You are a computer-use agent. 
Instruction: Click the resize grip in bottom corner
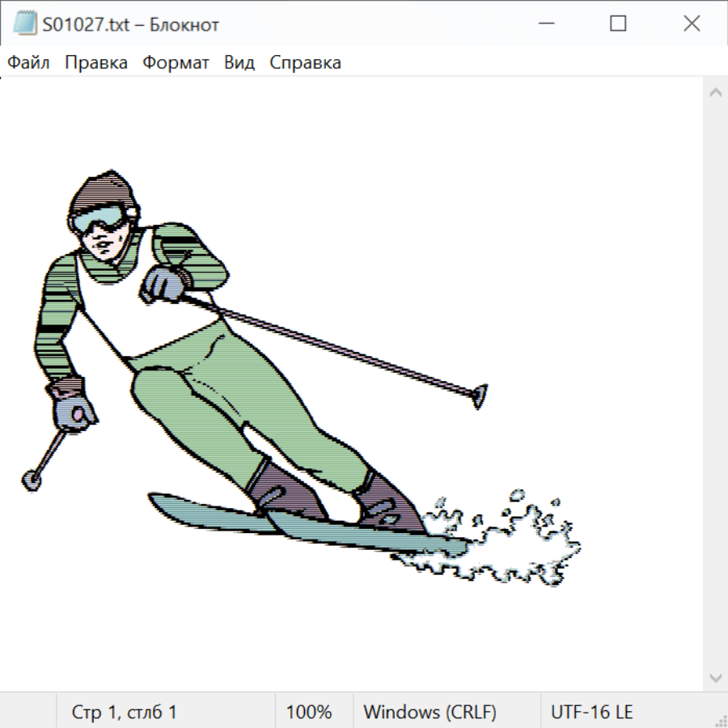(720, 720)
